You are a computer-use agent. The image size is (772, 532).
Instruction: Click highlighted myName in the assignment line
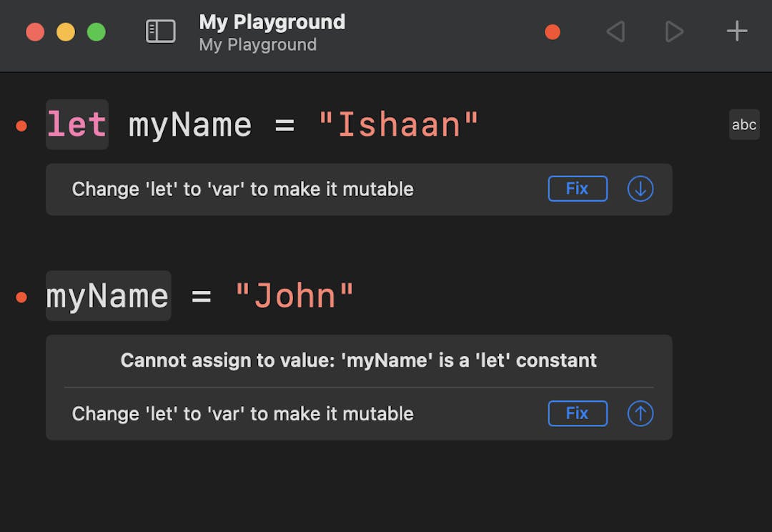[x=108, y=296]
